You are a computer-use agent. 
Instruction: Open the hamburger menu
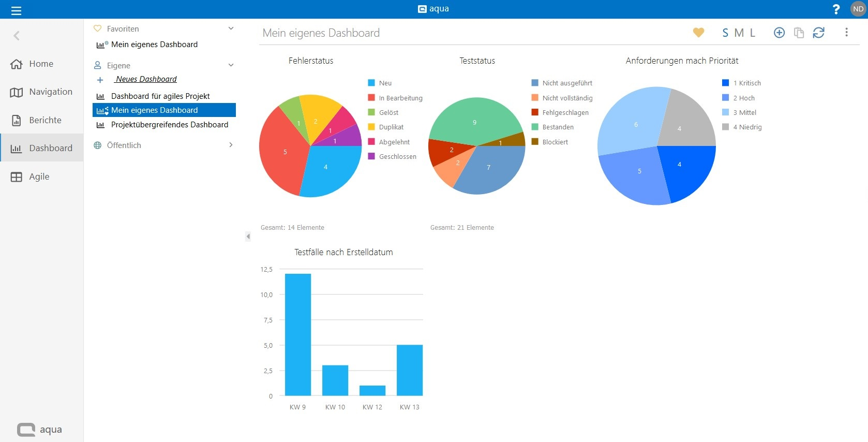(16, 10)
